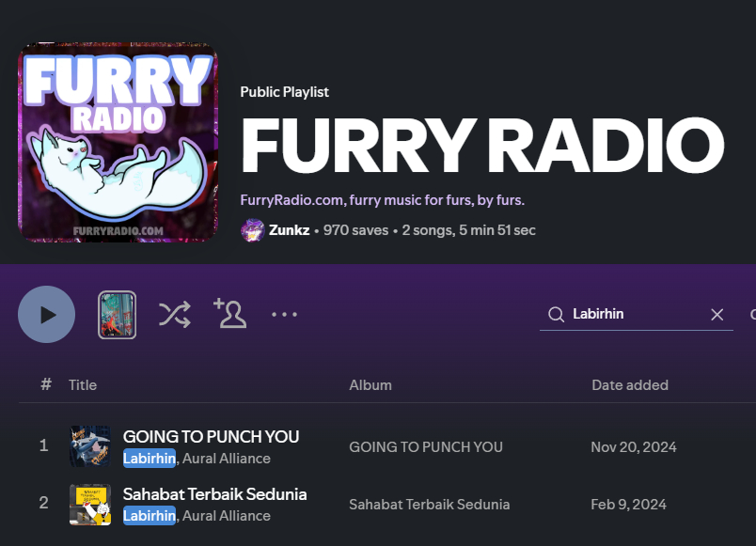
Task: Open Zunkz's profile link
Action: click(x=289, y=230)
